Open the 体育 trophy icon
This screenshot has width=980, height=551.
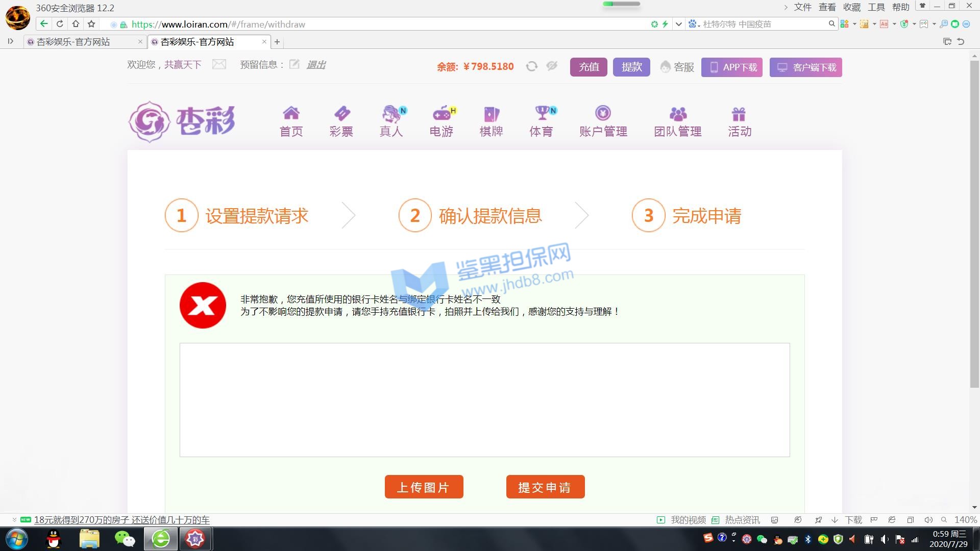tap(542, 113)
